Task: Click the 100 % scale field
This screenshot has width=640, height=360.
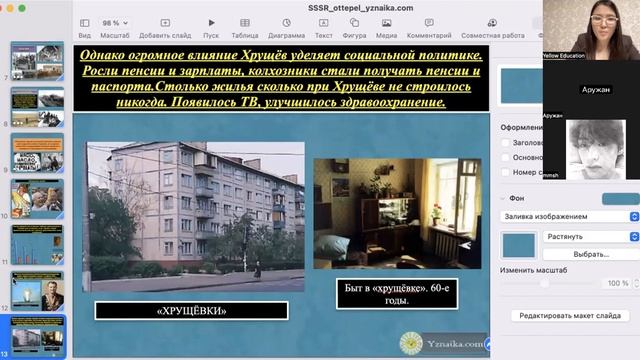Action: click(x=618, y=283)
